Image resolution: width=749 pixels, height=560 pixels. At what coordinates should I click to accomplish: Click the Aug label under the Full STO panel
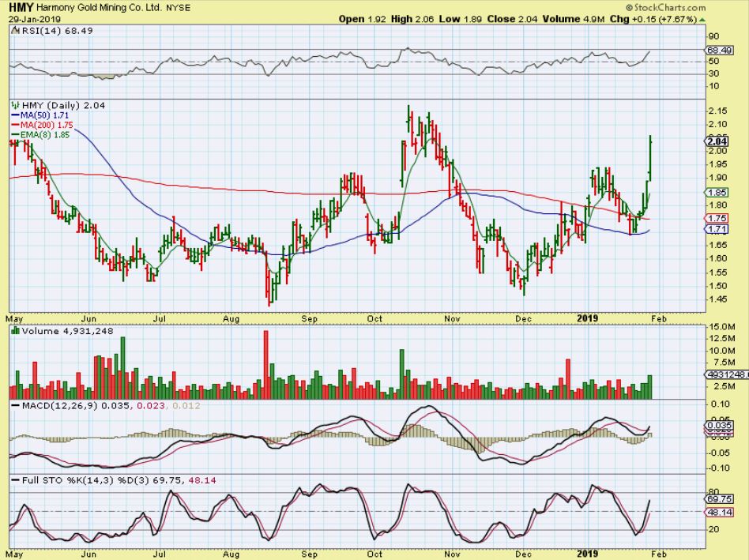[231, 554]
